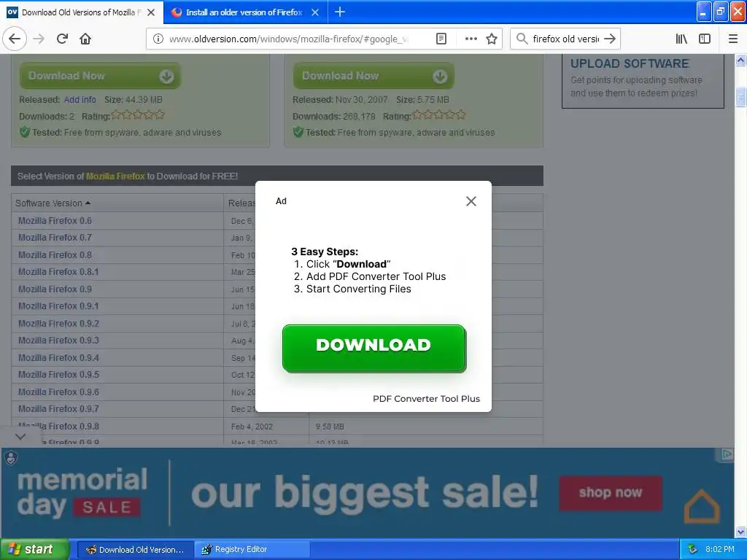Open page actions three-dot menu

[x=471, y=39]
